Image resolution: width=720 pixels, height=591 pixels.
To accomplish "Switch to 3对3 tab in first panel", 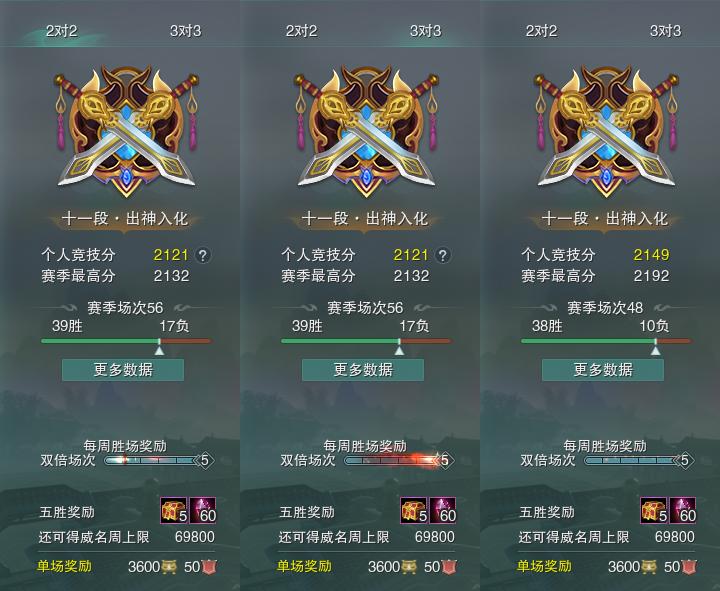I will [x=186, y=31].
